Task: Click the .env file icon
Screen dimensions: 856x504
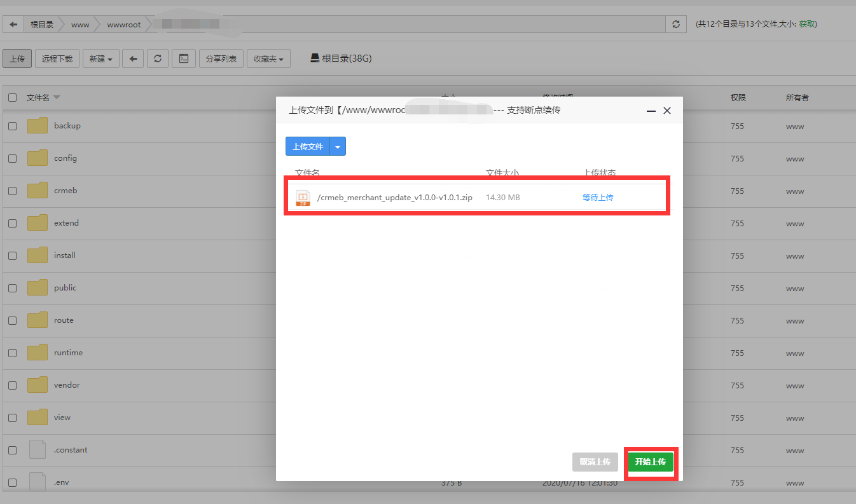Action: click(x=38, y=482)
